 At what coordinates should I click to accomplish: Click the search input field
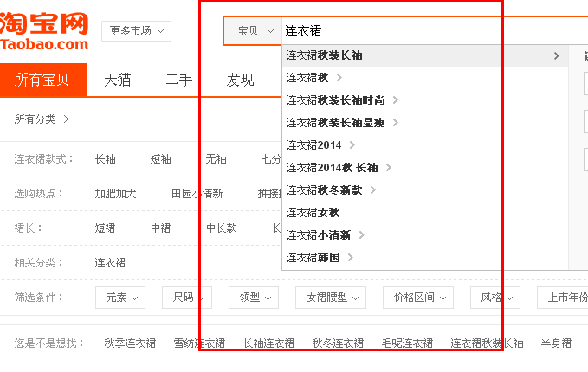point(433,31)
